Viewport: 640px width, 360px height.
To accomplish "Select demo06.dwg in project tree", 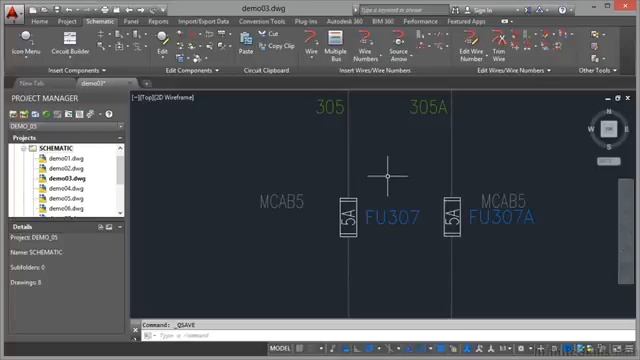I will [x=66, y=209].
